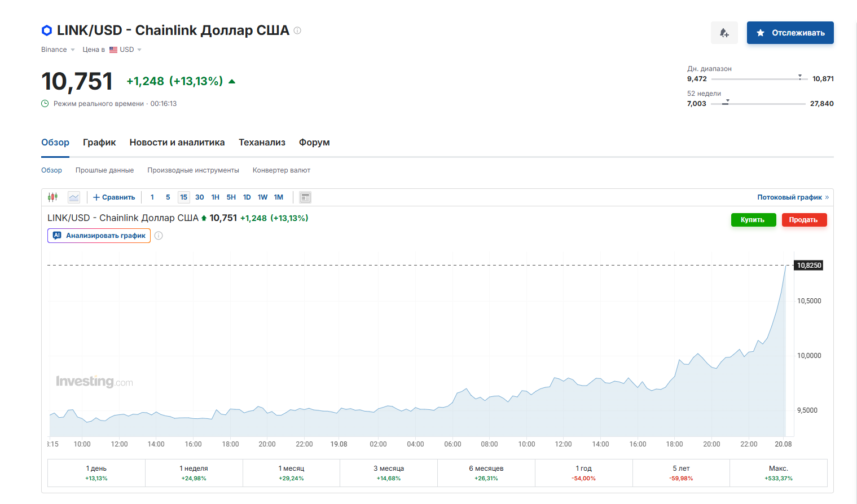Click the 10,8250 current price label on chart axis
The width and height of the screenshot is (857, 504).
(809, 266)
